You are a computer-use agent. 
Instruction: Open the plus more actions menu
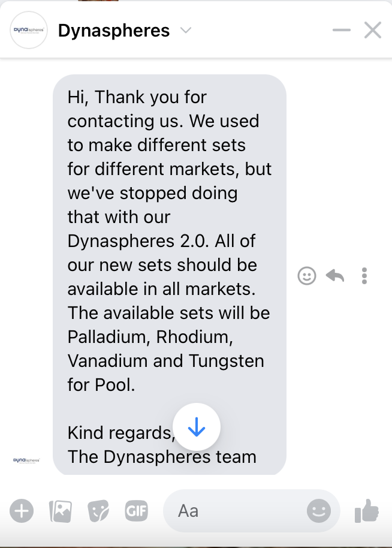[x=22, y=511]
